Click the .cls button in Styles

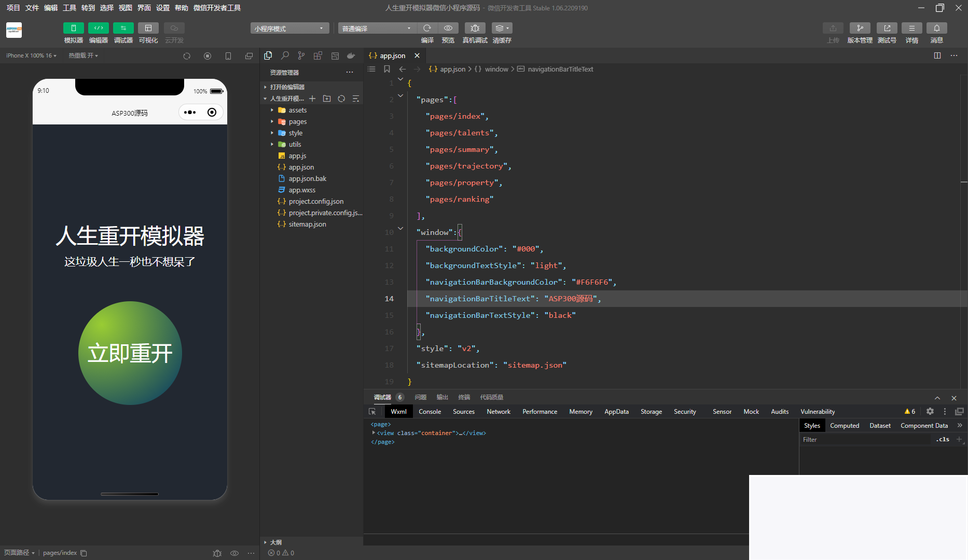click(x=942, y=439)
